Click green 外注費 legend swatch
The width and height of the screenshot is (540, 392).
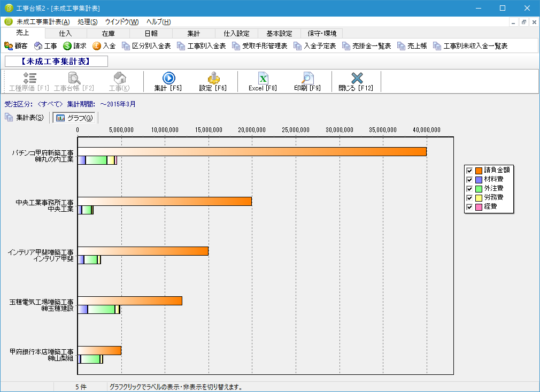479,189
